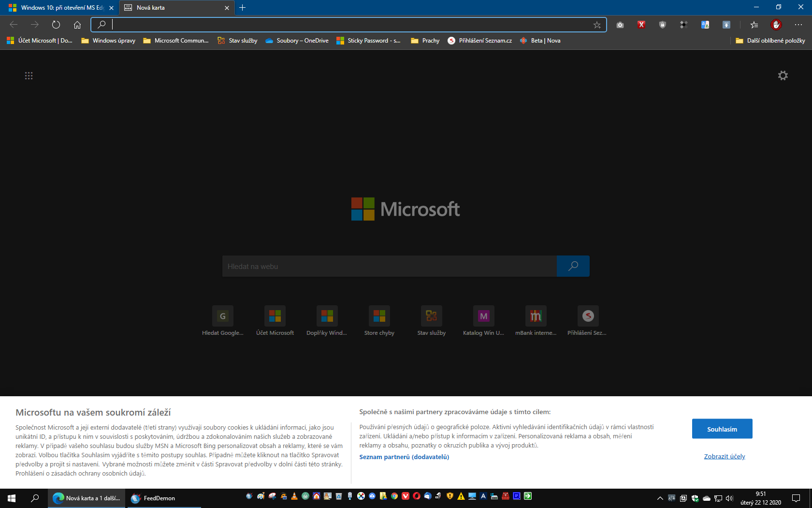Click the blue search magnifier button
812x508 pixels.
coord(573,266)
